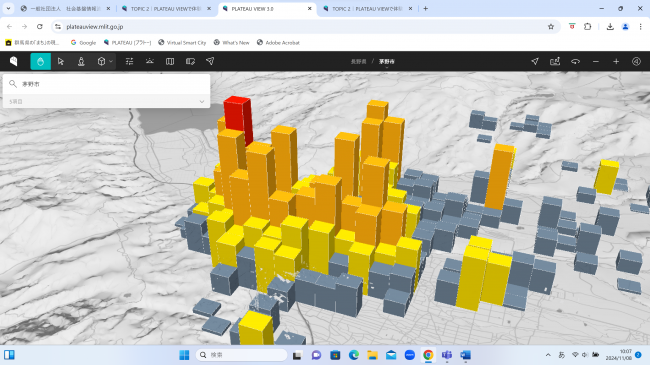Open the Chino city breadcrumb dropdown
Image resolution: width=650 pixels, height=365 pixels.
[387, 61]
